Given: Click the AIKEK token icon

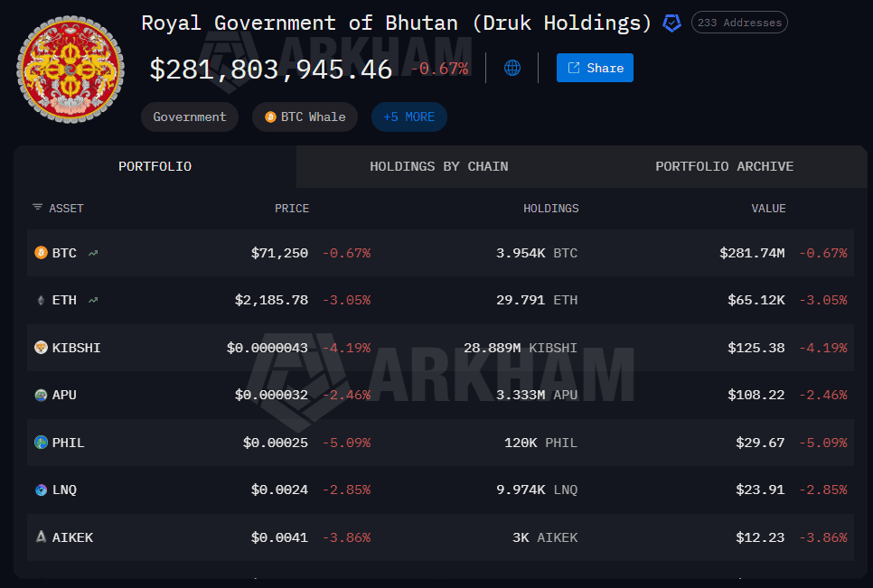Looking at the screenshot, I should click(41, 537).
